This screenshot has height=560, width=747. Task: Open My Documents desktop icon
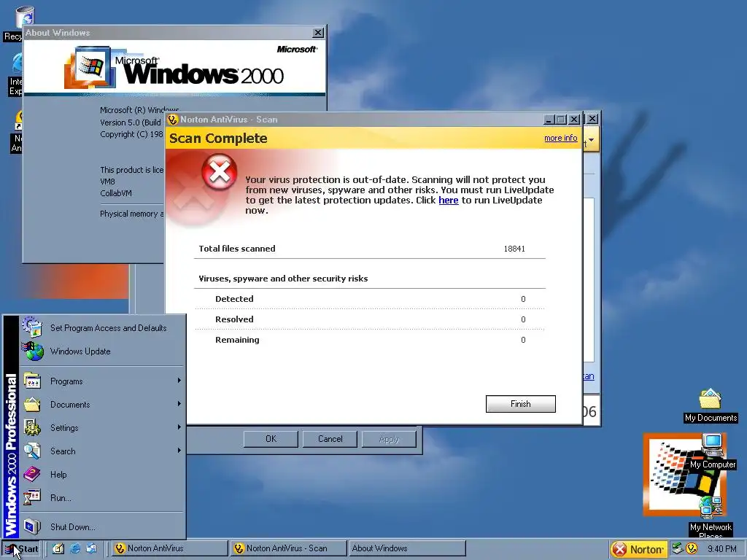711,405
